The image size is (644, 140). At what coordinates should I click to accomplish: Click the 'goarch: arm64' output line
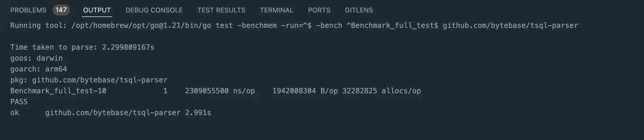[x=39, y=69]
